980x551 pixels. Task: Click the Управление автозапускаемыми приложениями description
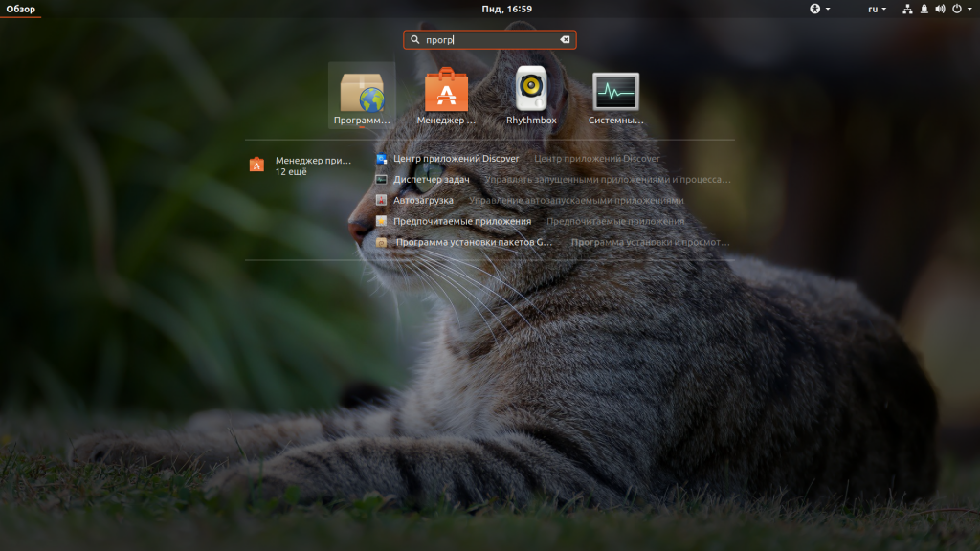coord(576,201)
